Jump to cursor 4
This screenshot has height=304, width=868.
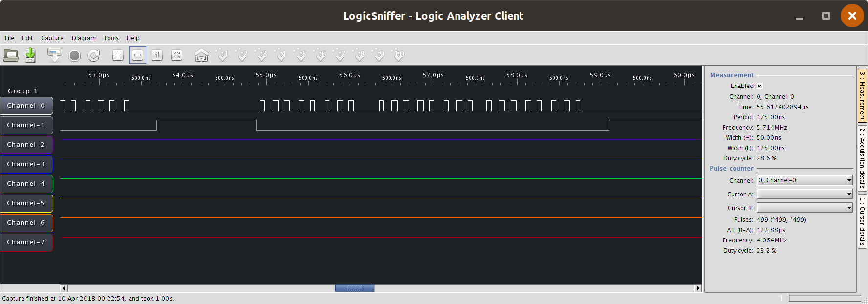pyautogui.click(x=282, y=55)
